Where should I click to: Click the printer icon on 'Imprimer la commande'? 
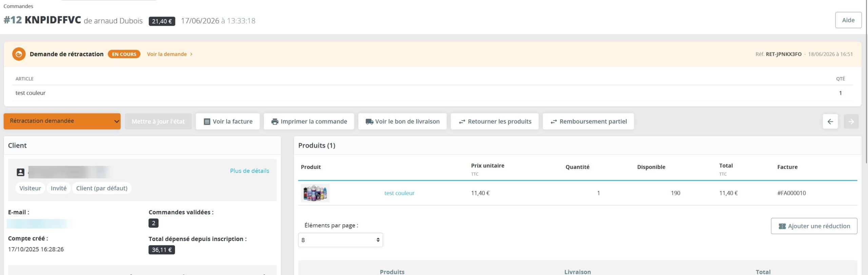[275, 122]
